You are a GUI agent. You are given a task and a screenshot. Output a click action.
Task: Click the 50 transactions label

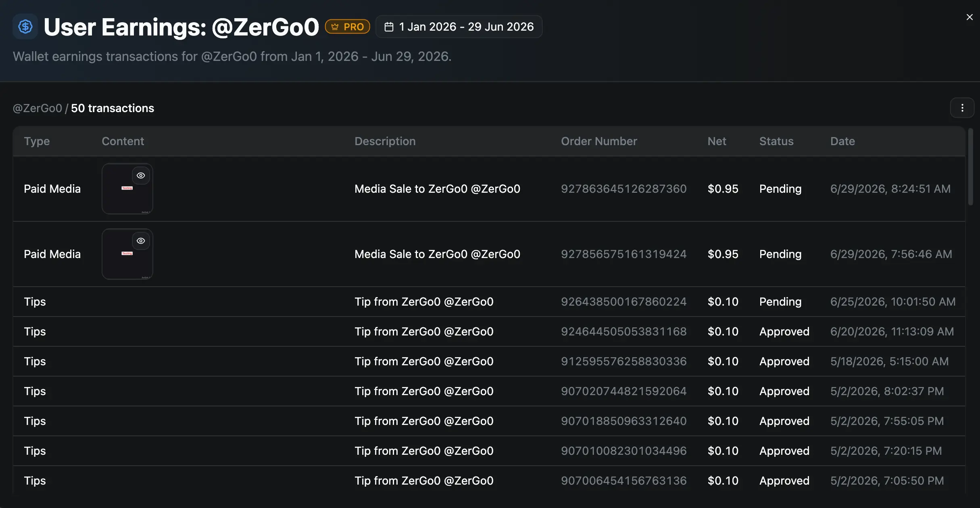point(113,108)
